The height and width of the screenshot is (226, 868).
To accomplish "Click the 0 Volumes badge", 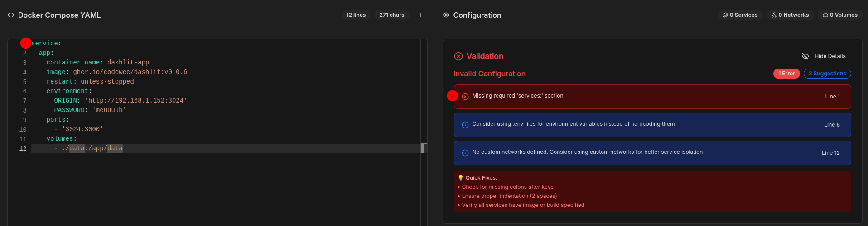I will pos(840,15).
